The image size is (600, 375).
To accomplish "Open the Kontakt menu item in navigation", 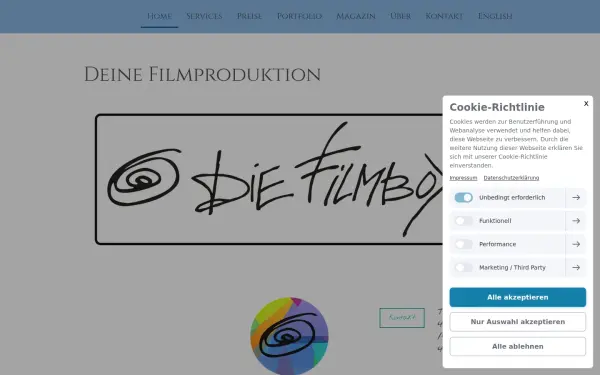I will tap(444, 16).
